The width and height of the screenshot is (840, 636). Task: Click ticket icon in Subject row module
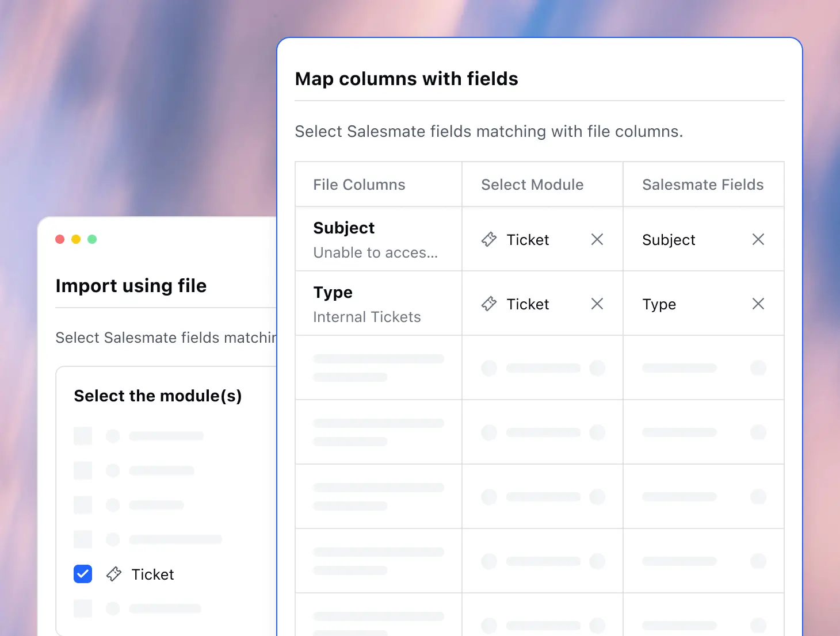pyautogui.click(x=489, y=239)
